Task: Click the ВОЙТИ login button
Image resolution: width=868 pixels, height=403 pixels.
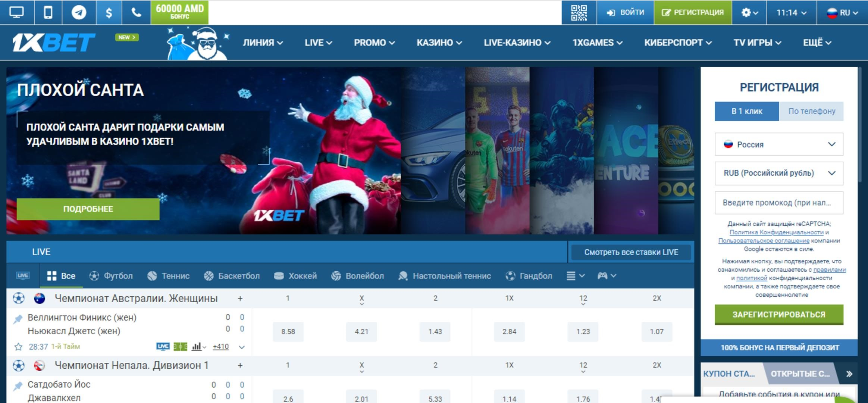Action: click(625, 12)
